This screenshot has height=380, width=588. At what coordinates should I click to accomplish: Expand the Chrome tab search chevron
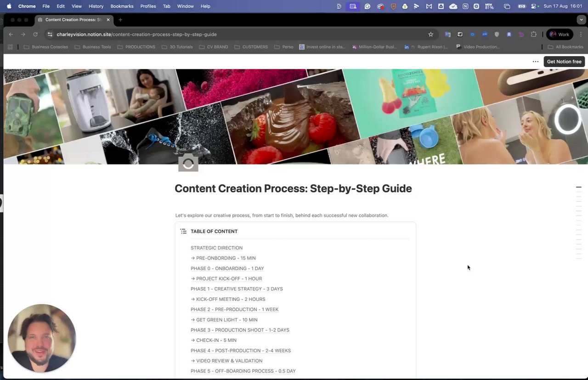point(582,20)
